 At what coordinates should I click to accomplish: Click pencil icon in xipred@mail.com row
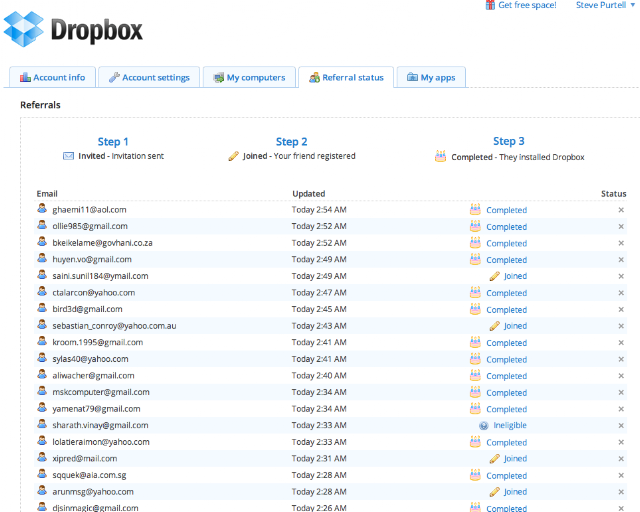(x=494, y=459)
